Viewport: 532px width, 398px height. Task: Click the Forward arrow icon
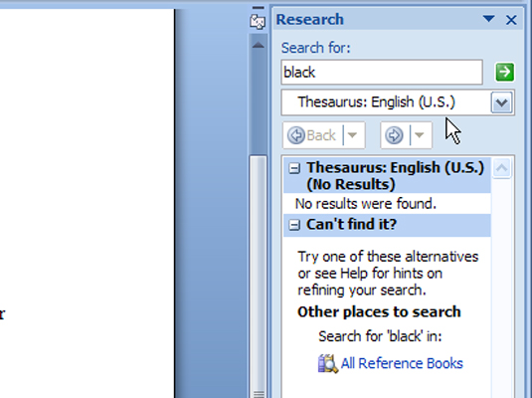point(394,135)
